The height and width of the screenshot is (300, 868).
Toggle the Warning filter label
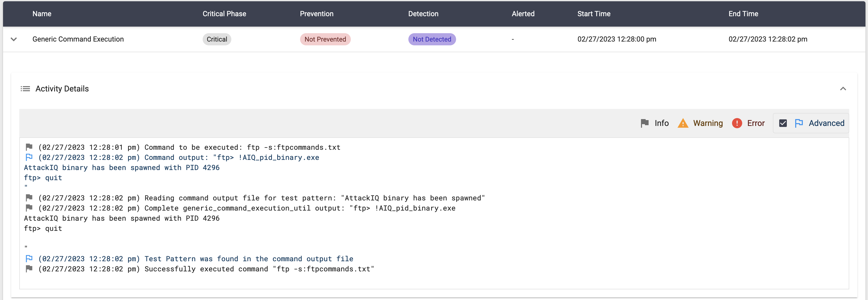point(708,123)
